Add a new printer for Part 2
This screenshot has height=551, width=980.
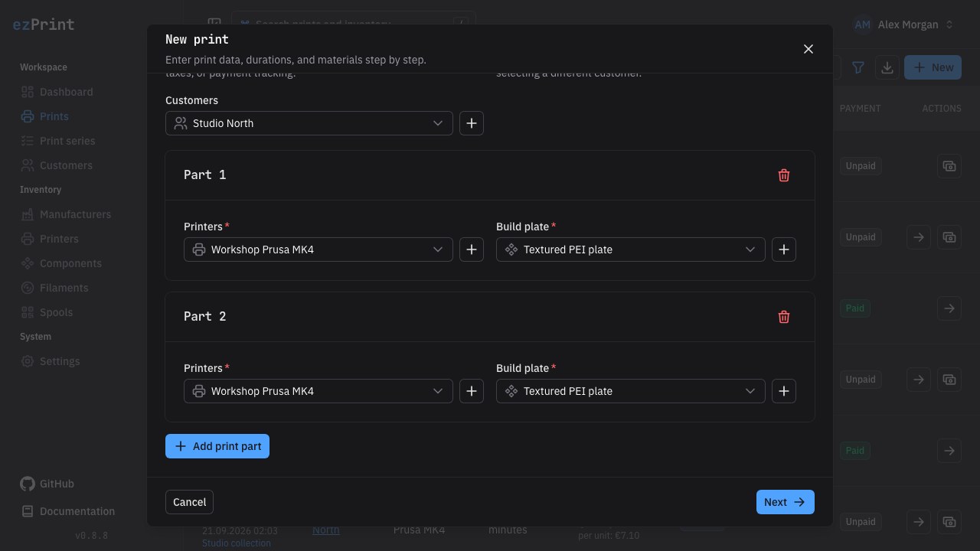point(472,391)
